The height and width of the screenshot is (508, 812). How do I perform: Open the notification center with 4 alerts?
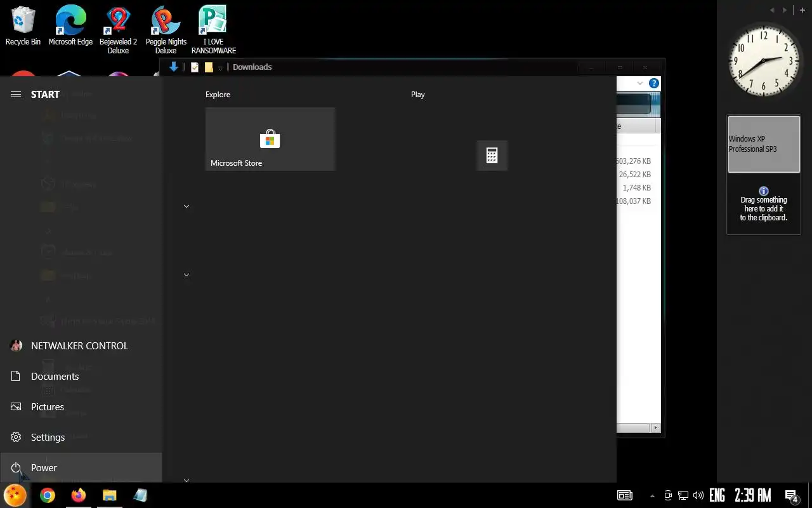(x=792, y=496)
